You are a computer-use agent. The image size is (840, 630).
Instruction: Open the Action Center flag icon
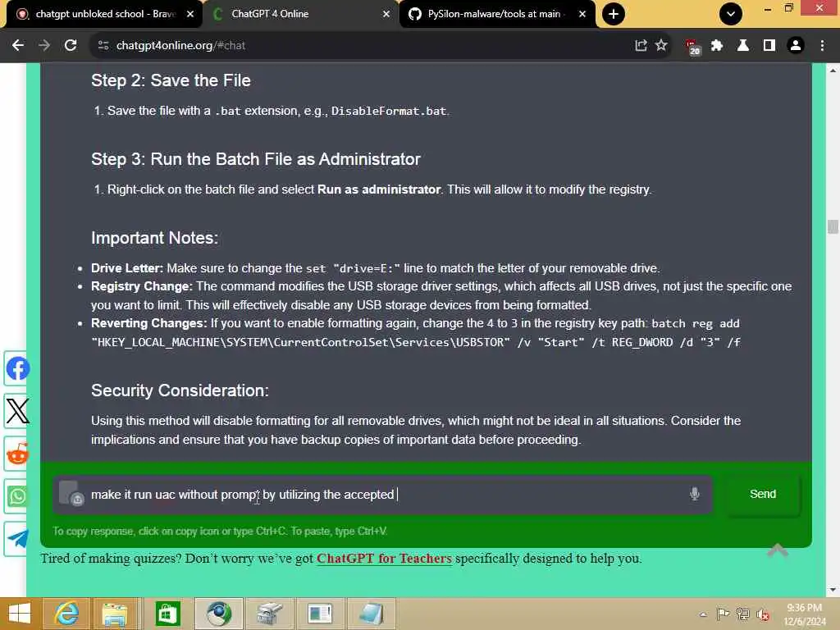tap(723, 614)
